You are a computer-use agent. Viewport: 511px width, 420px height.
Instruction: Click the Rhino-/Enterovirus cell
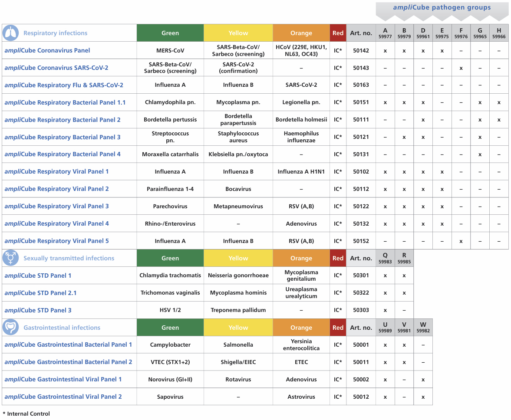click(x=170, y=223)
